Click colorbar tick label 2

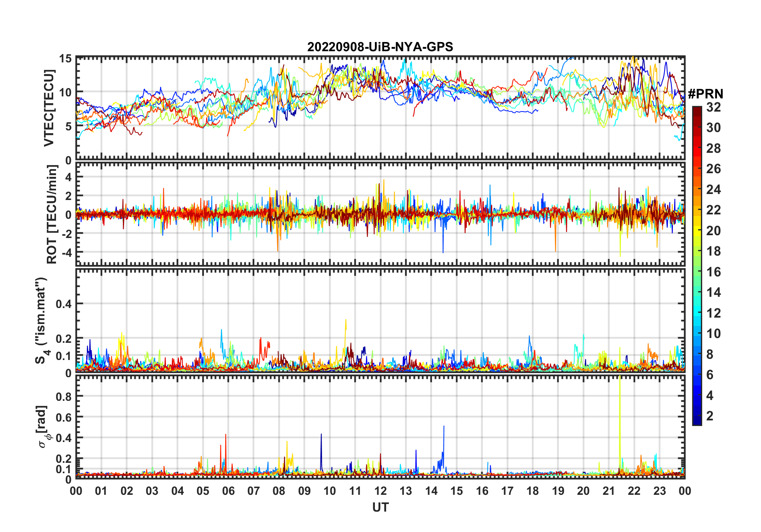pyautogui.click(x=710, y=416)
